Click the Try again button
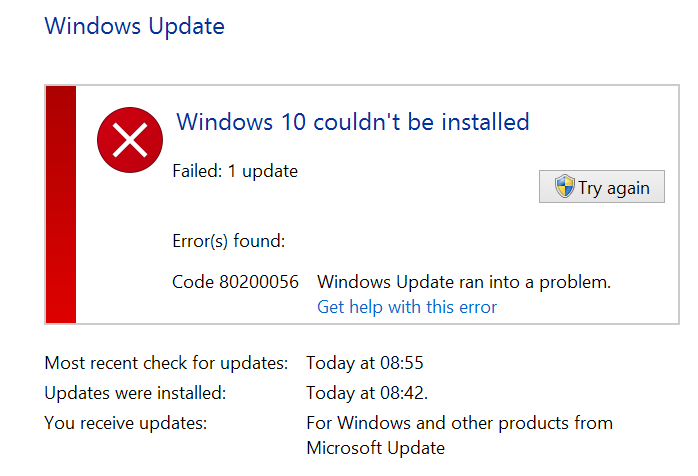Image resolution: width=698 pixels, height=476 pixels. pyautogui.click(x=602, y=187)
